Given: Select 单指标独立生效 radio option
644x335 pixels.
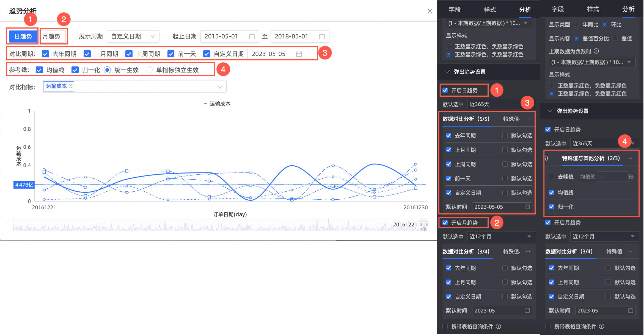Looking at the screenshot, I should 149,70.
